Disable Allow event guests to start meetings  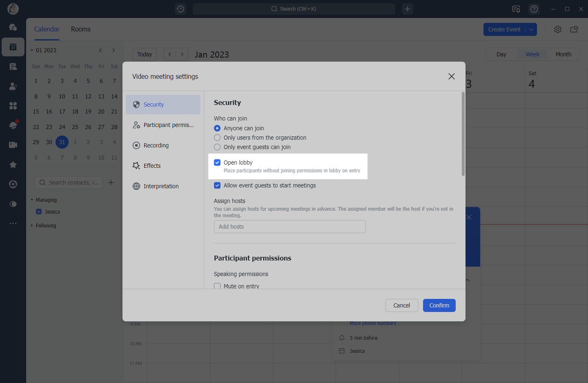tap(217, 186)
